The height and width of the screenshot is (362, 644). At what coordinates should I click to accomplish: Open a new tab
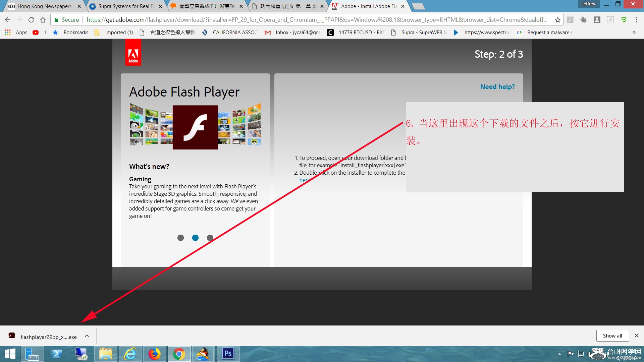(x=418, y=6)
